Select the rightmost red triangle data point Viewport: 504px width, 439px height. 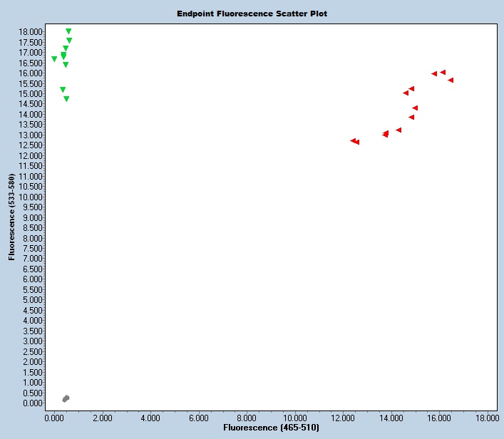[451, 81]
